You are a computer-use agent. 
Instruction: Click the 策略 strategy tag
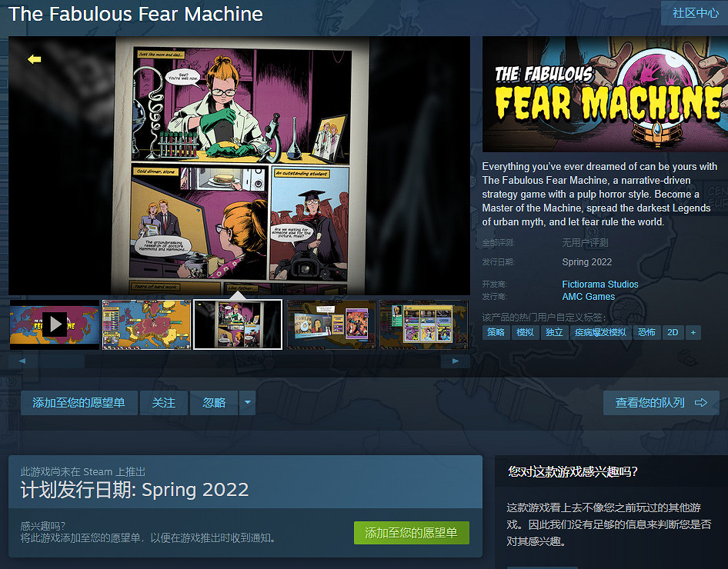coord(496,332)
